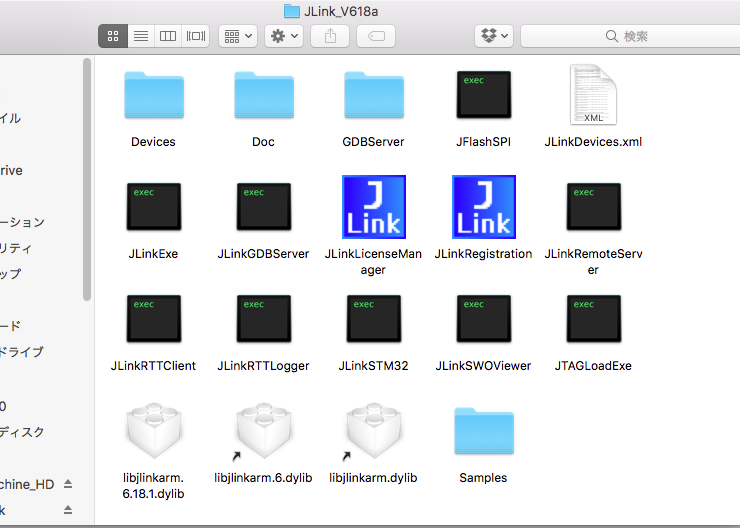Screen dimensions: 740x528
Task: Select the JLinkExe executable icon
Action: click(x=154, y=207)
